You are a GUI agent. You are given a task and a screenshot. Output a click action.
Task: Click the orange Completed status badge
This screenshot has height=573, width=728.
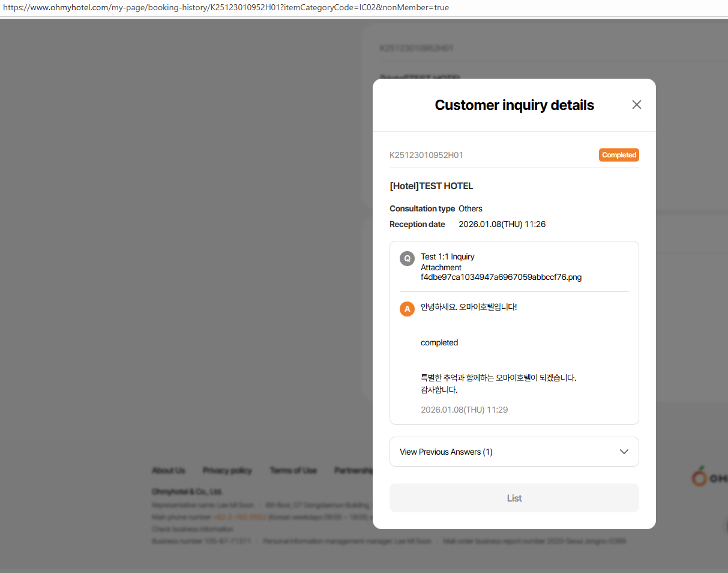coord(619,155)
